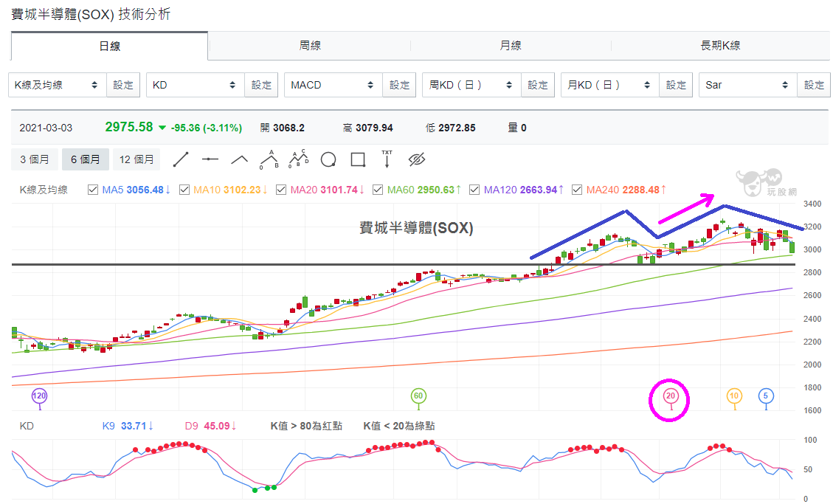Screen dimensions: 833x504
Task: Click the green 60 moving average marker
Action: click(x=418, y=396)
